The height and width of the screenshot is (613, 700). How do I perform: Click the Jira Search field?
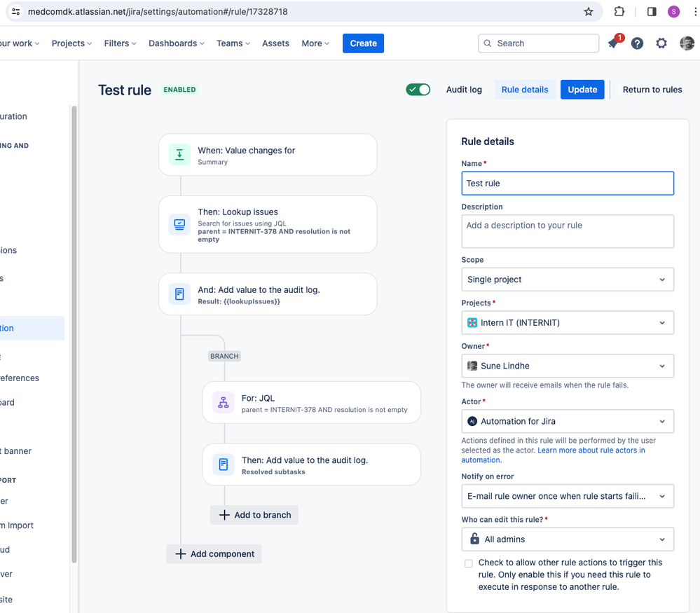[x=538, y=43]
